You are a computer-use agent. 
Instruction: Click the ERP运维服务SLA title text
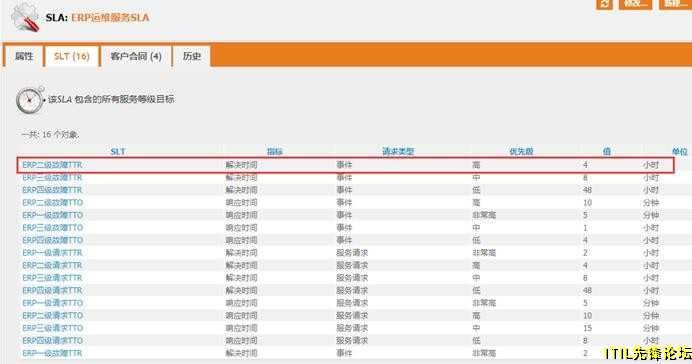click(110, 18)
